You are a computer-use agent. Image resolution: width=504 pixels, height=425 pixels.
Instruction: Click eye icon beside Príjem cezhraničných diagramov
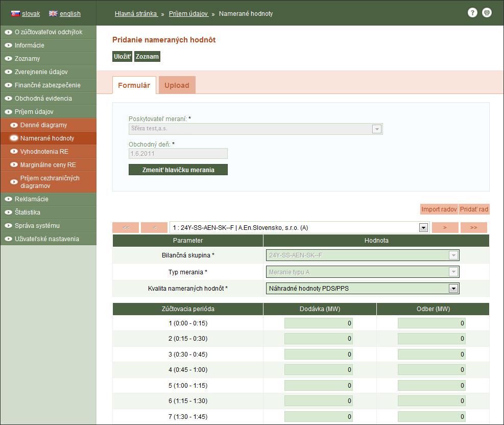click(x=14, y=182)
